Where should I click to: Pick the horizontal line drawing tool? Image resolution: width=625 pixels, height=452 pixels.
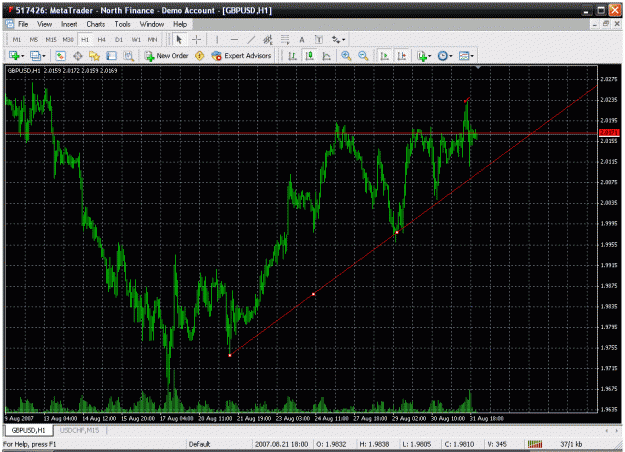pos(234,39)
